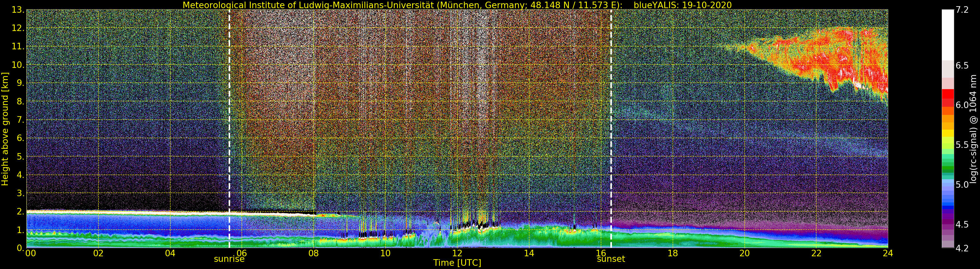Click the 'Time [UTC]' axis label
This screenshot has width=980, height=269.
pos(457,263)
